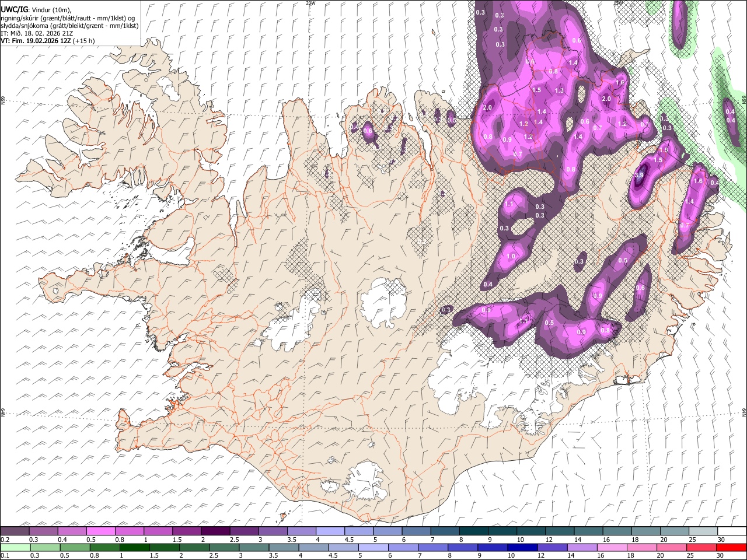Click the grey-teal 16 swatch in upper legend row
The image size is (747, 560).
617,531
